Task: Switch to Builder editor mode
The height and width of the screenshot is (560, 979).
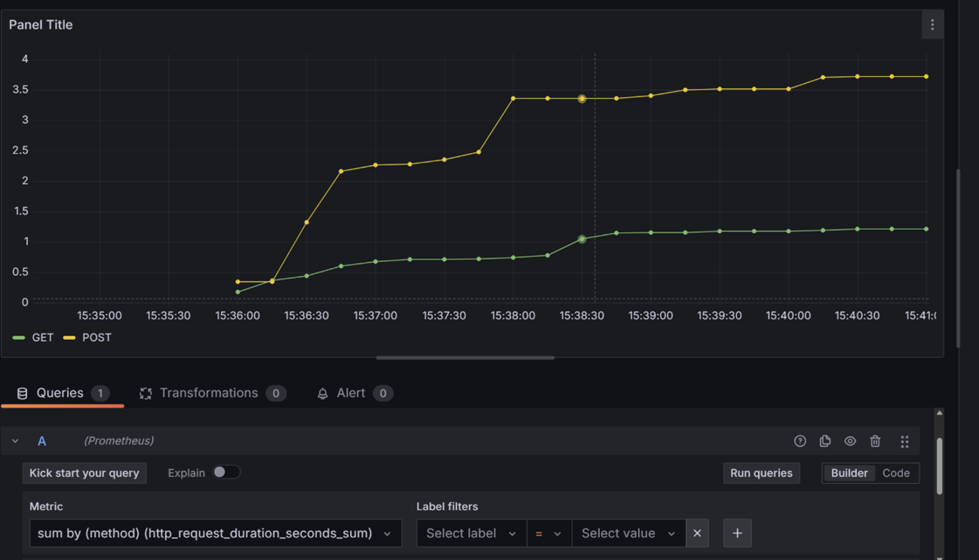Action: (849, 473)
